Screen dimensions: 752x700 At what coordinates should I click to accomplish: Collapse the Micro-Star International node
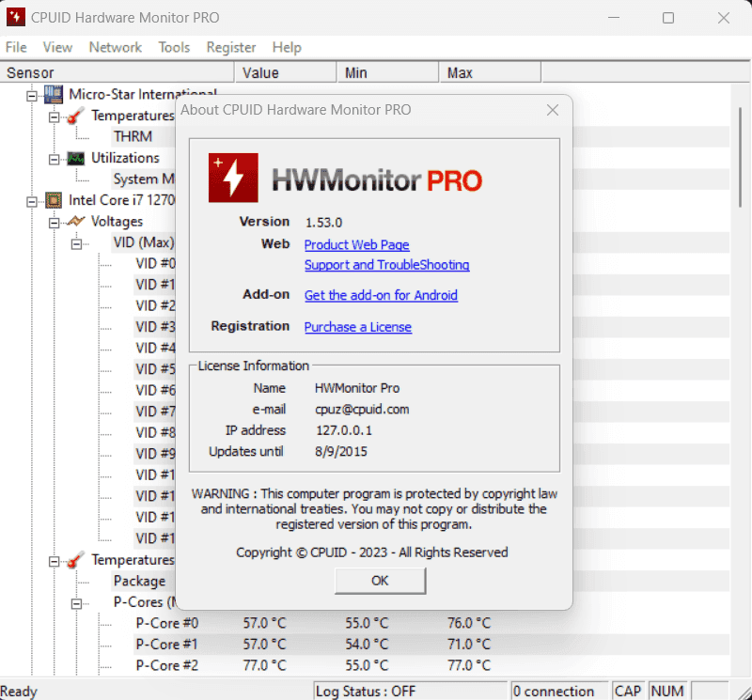(32, 96)
